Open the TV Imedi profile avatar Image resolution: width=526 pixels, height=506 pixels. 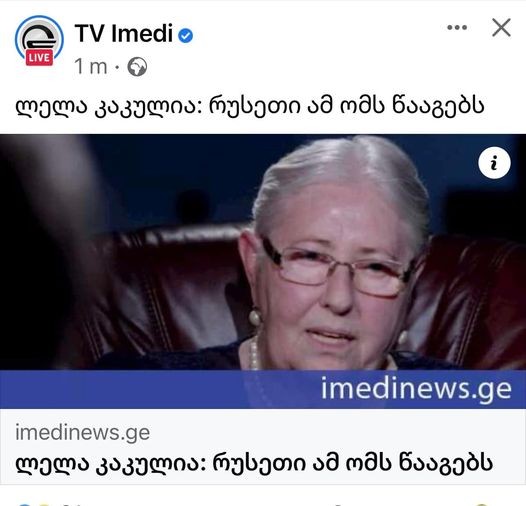[39, 40]
